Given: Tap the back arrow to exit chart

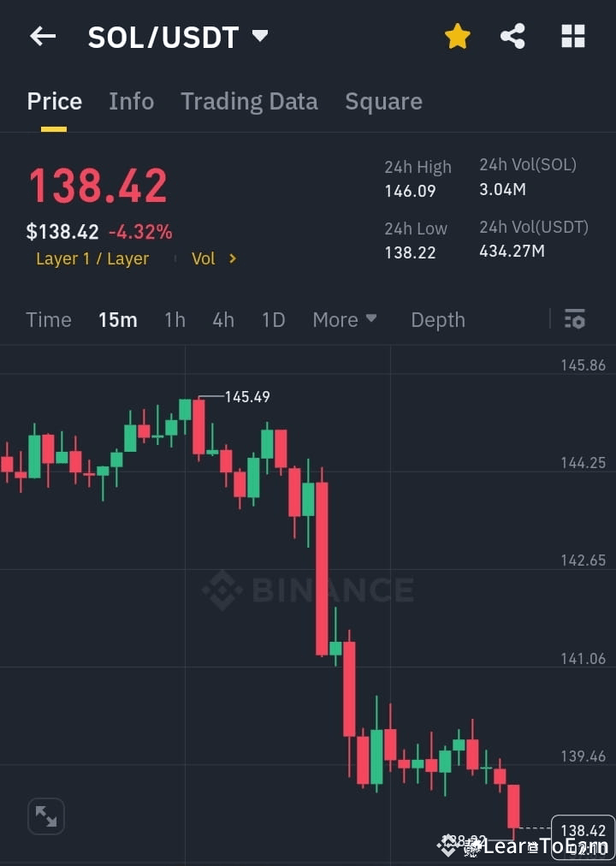Looking at the screenshot, I should pyautogui.click(x=43, y=36).
